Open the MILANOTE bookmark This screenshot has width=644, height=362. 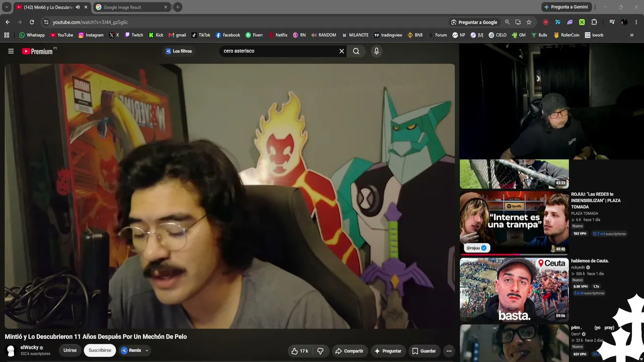355,35
